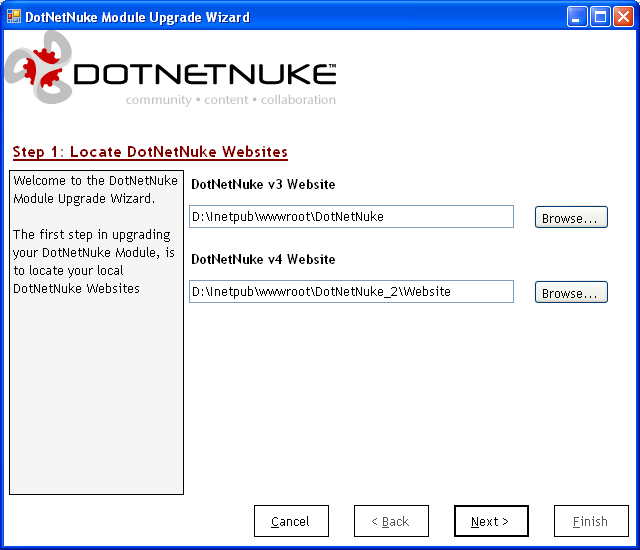Click the 'DotNetNuke v3 Website' label
Screen dimensions: 640x550
(x=263, y=184)
